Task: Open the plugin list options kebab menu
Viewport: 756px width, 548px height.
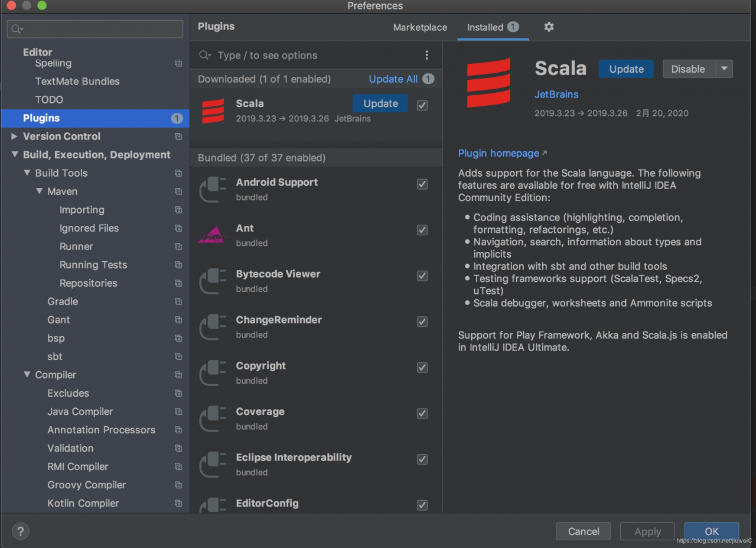Action: tap(426, 55)
